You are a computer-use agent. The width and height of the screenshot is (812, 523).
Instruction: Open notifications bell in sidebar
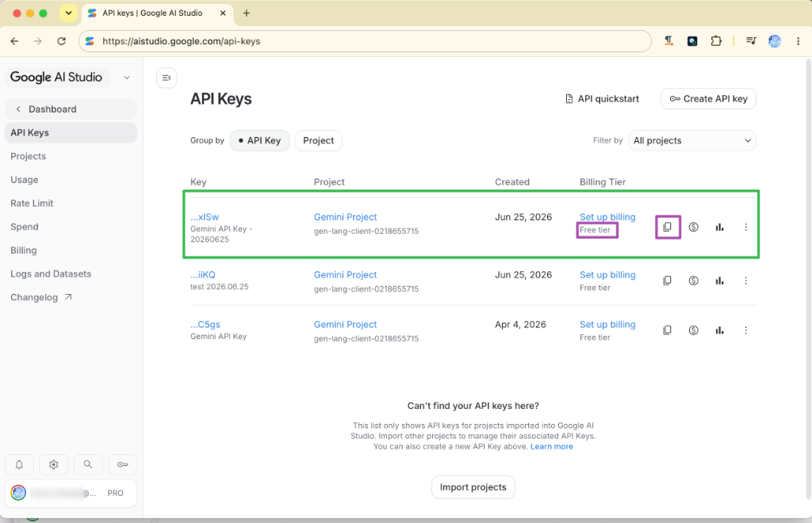coord(19,464)
